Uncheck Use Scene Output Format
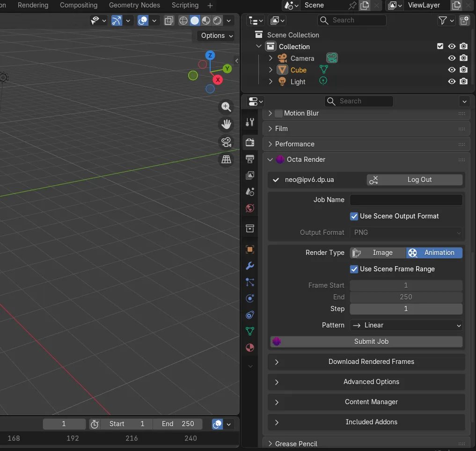This screenshot has height=451, width=476. coord(354,217)
